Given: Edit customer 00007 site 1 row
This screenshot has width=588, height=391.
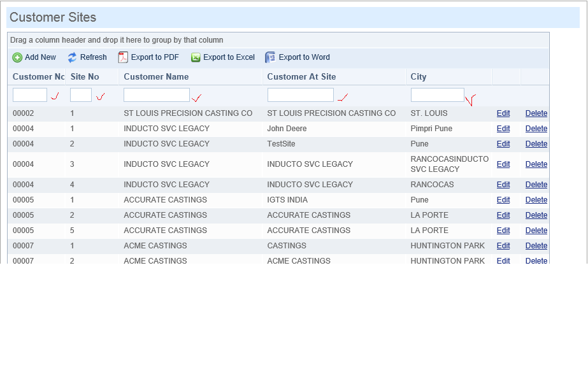Looking at the screenshot, I should (x=503, y=246).
